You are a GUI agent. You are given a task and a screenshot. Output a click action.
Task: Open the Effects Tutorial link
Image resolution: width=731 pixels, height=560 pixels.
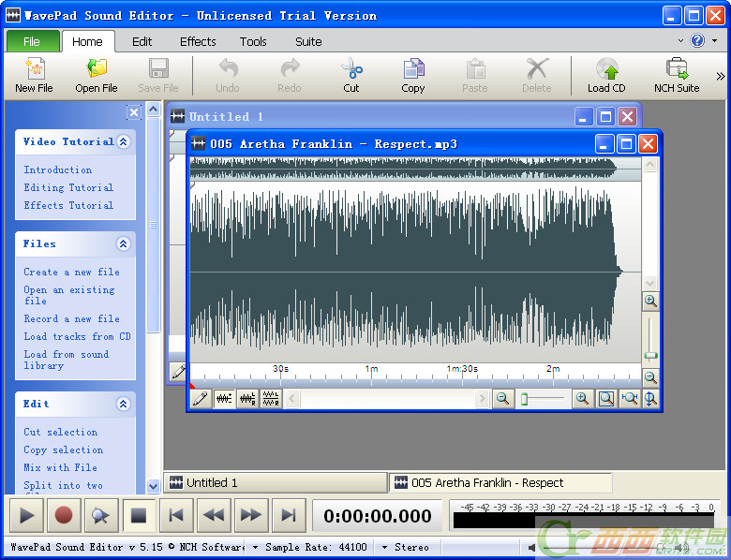[x=68, y=205]
